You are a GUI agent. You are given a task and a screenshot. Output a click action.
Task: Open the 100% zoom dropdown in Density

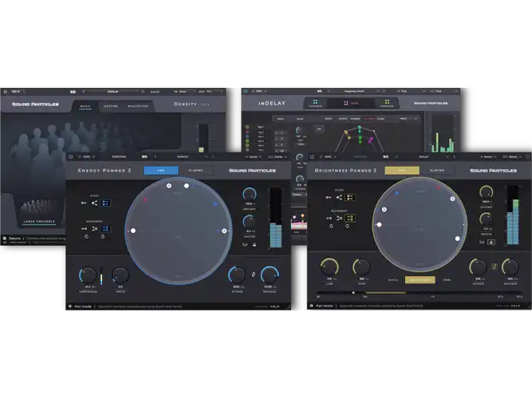(x=18, y=92)
